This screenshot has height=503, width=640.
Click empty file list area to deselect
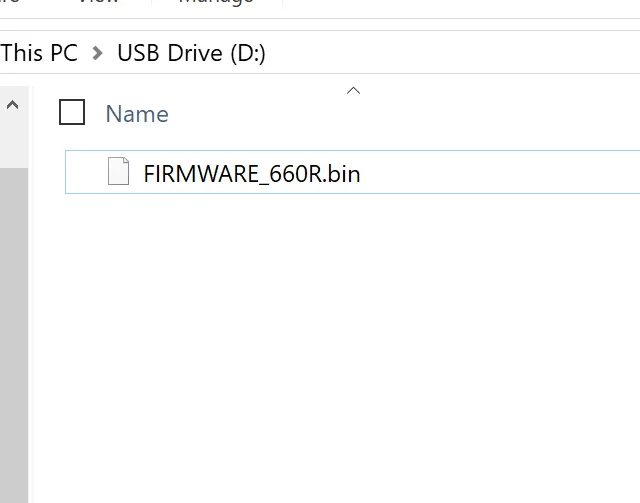click(350, 350)
